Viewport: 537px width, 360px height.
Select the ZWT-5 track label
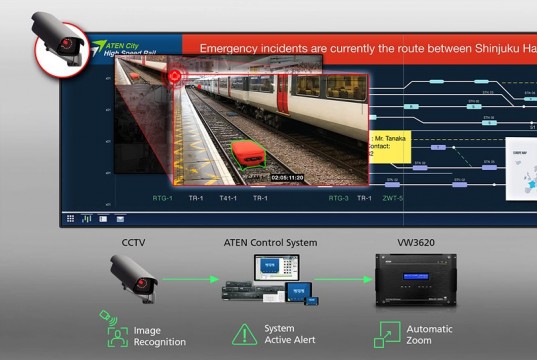click(x=393, y=198)
